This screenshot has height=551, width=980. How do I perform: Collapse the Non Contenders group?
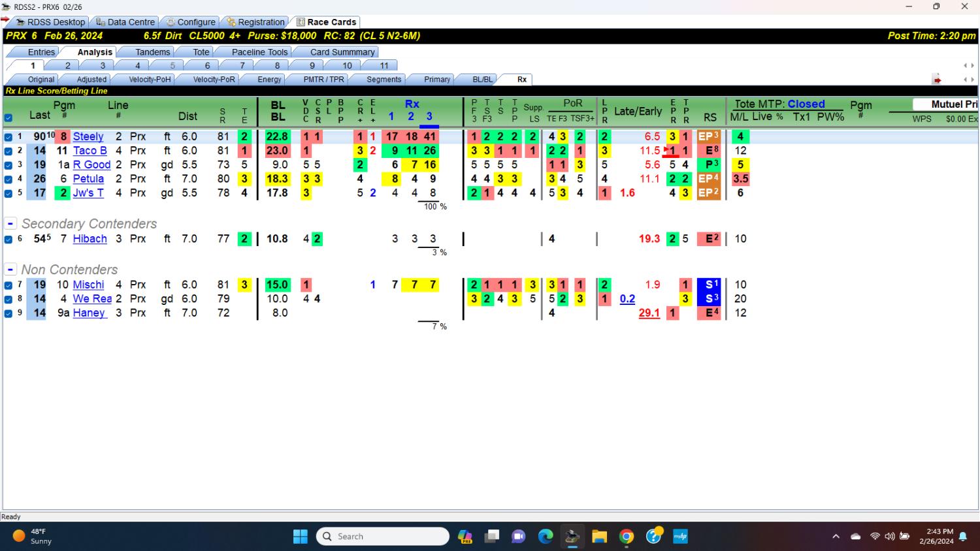(10, 269)
